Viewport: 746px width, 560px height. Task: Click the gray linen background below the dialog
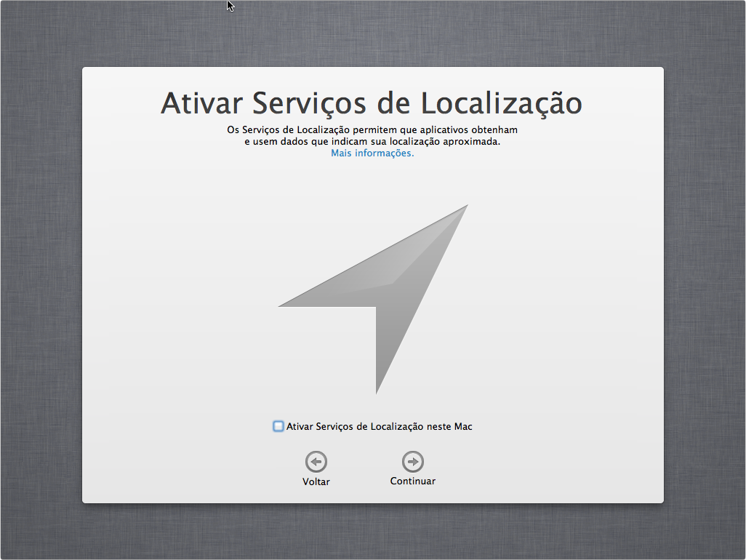(372, 532)
